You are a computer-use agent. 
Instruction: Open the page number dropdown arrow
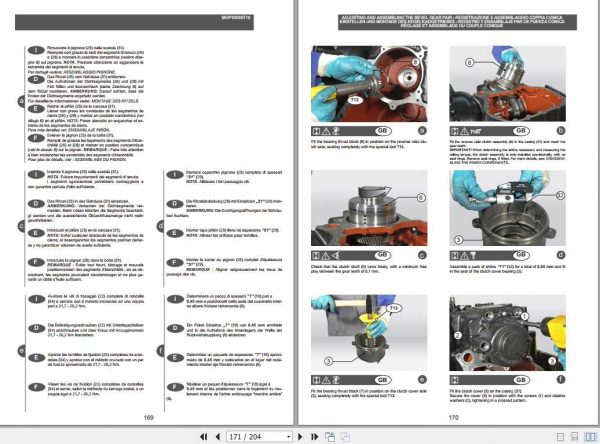tap(288, 437)
